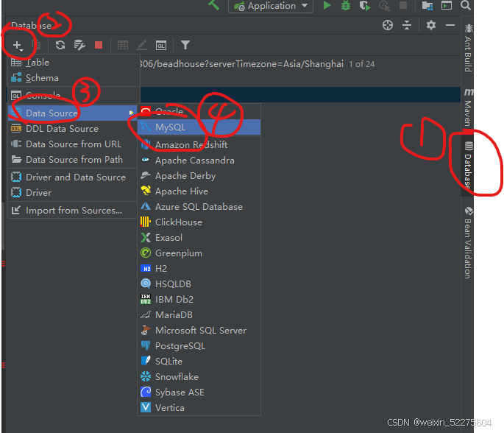Click the run anything terminal-window icon

point(447,5)
